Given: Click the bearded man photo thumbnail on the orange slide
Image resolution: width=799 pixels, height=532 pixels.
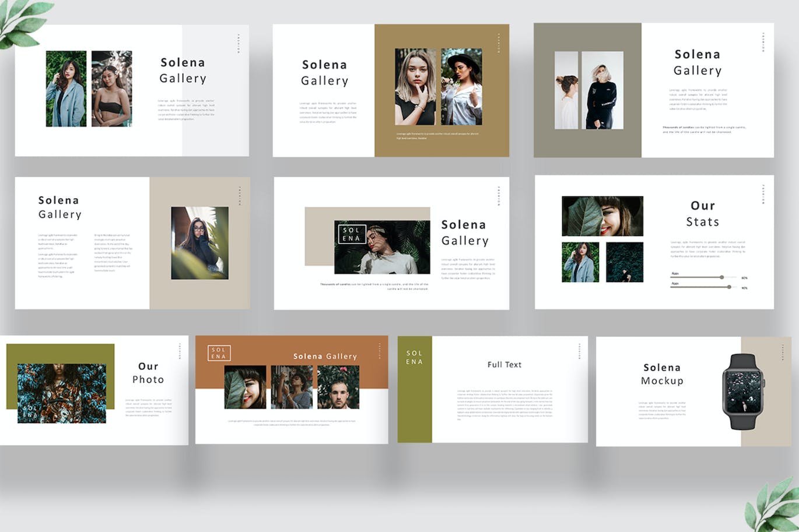Looking at the screenshot, I should [x=337, y=387].
